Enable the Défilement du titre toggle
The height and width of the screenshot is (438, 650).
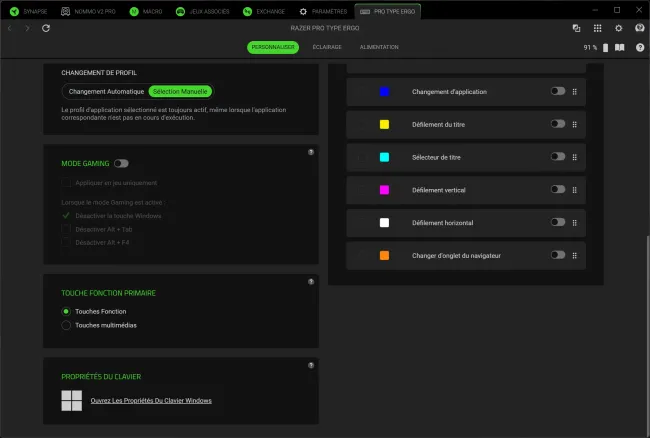pyautogui.click(x=558, y=123)
